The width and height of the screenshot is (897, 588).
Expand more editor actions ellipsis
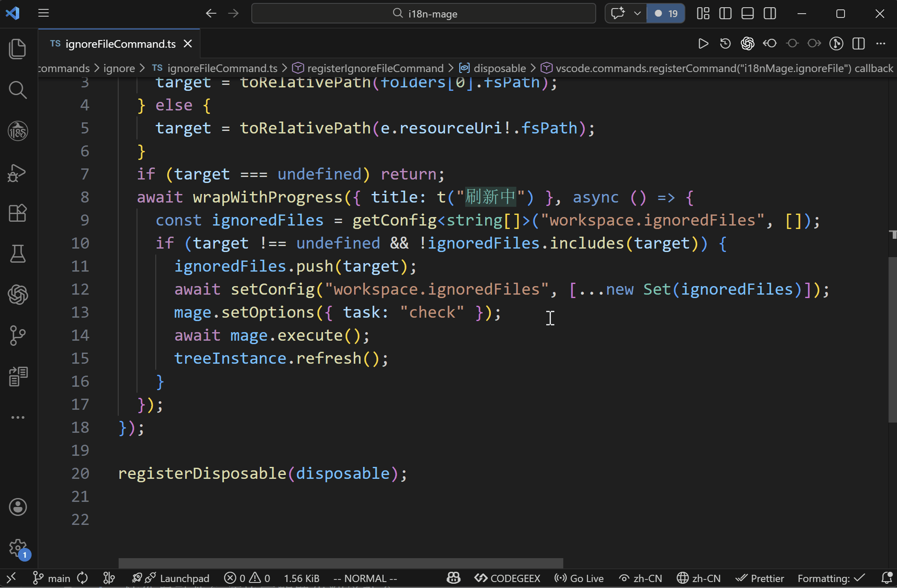pos(881,43)
